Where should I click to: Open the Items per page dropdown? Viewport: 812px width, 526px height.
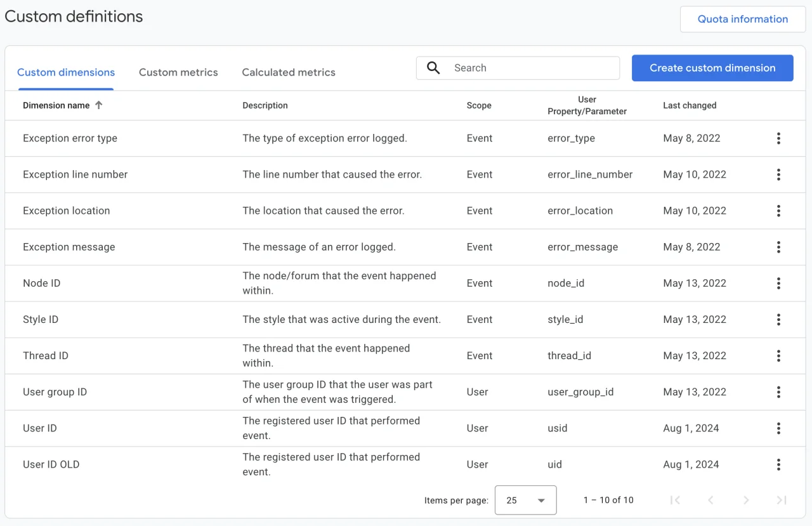[x=525, y=500]
